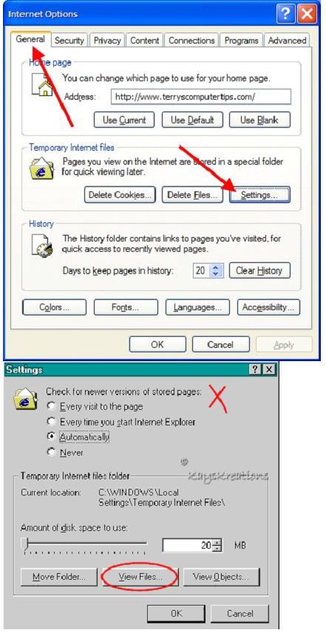Click the History clock page icon
Screen dimensions: 326x644
(x=42, y=244)
